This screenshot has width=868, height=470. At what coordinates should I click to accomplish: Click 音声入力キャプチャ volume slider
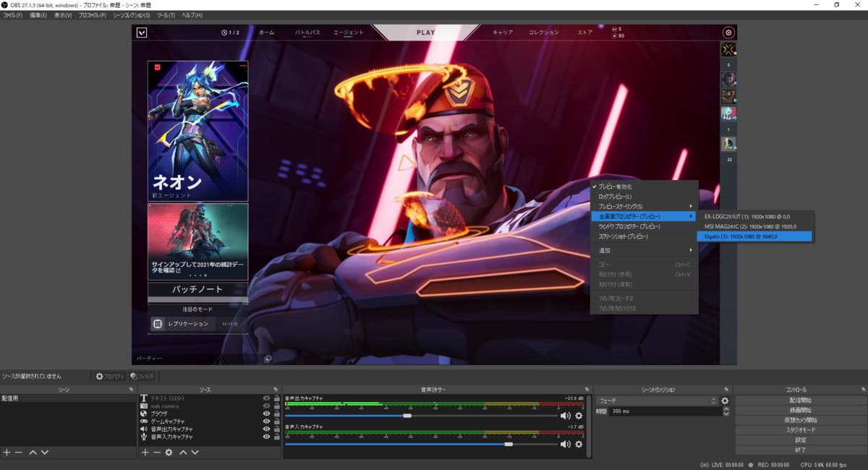coord(421,444)
